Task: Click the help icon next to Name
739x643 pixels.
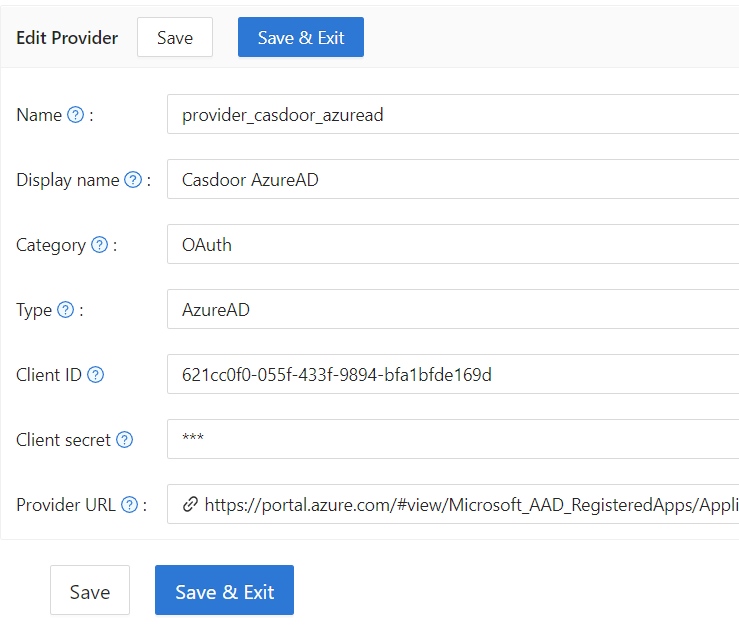Action: pos(75,115)
